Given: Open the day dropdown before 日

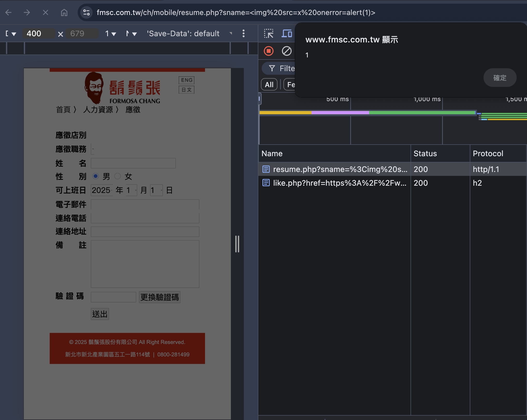Looking at the screenshot, I should coord(156,190).
